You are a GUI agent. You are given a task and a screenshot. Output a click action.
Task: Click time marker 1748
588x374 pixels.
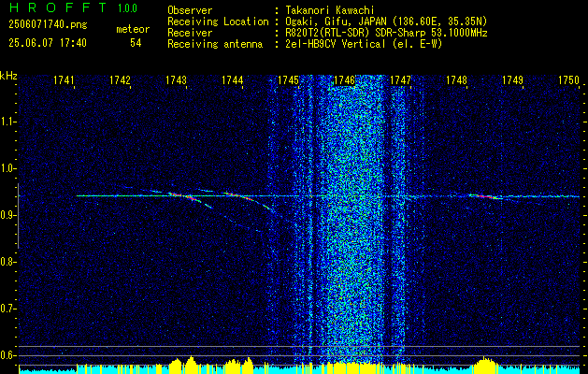[x=456, y=80]
